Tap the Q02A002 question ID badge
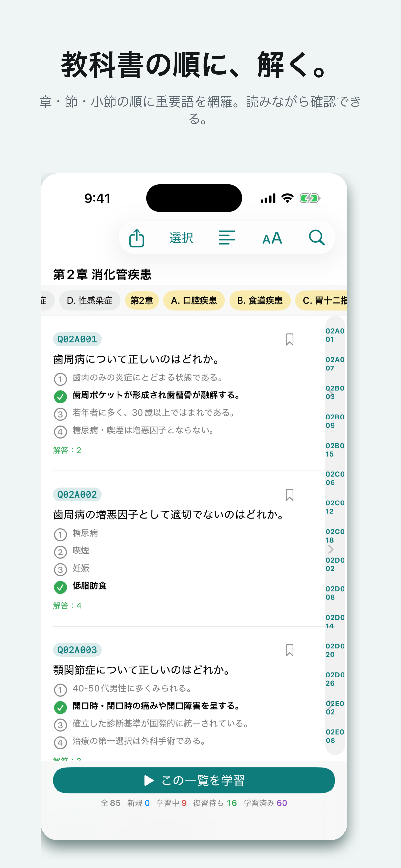 pos(77,494)
